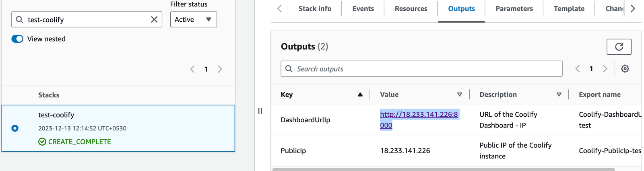Click the PublicIp key cell
Viewport: 644px width, 171px height.
(293, 150)
